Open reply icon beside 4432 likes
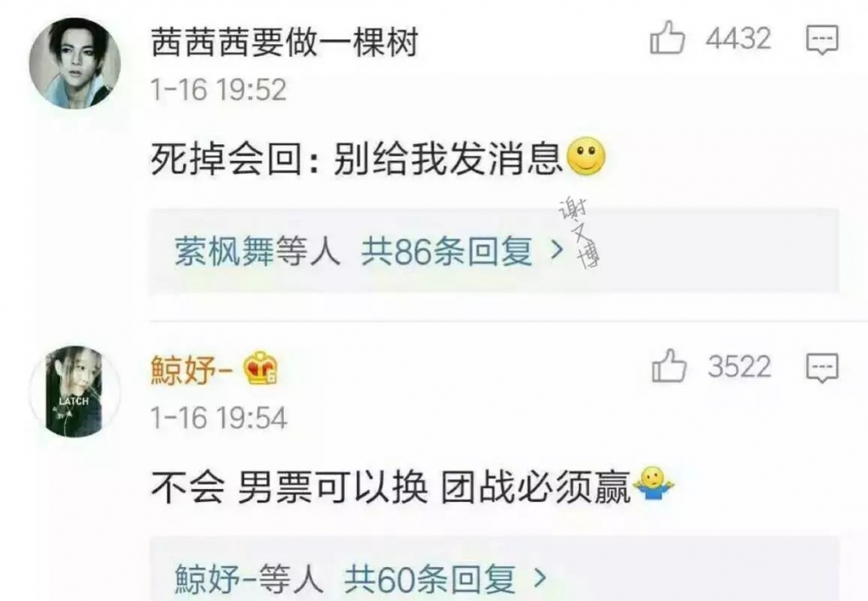868x601 pixels. click(822, 40)
